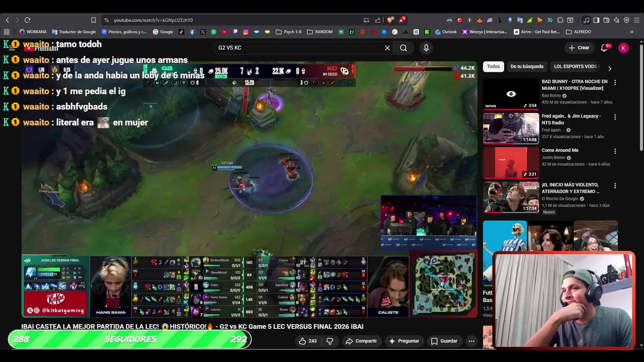The height and width of the screenshot is (362, 644).
Task: Open the extensions puzzle icon
Action: [x=560, y=20]
